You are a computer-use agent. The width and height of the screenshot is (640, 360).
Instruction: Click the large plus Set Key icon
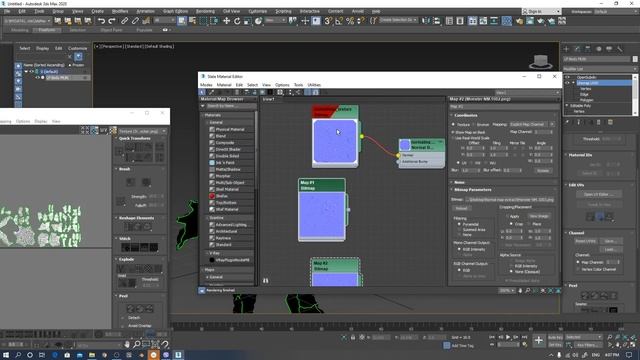(539, 340)
